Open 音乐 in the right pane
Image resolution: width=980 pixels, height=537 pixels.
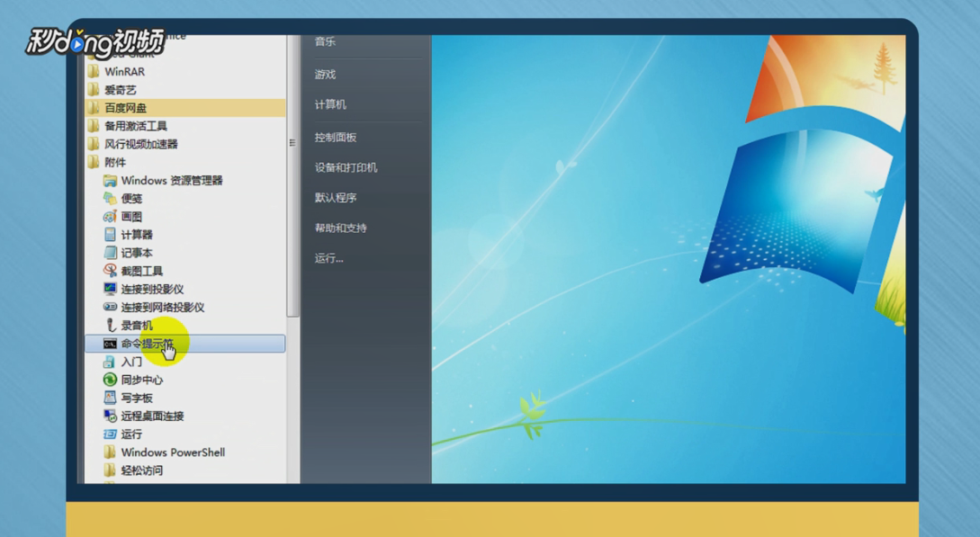pyautogui.click(x=325, y=42)
